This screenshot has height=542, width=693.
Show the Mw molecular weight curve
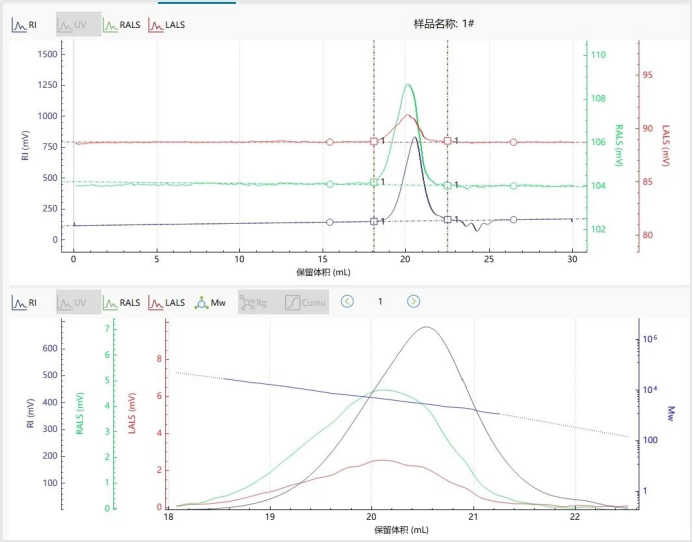(211, 301)
